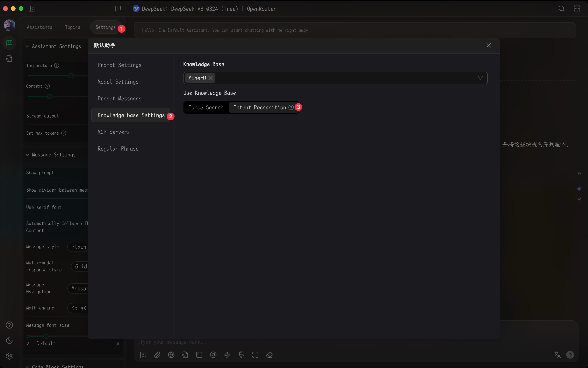Select Intent Recognition mode
This screenshot has height=368, width=588.
pyautogui.click(x=260, y=108)
